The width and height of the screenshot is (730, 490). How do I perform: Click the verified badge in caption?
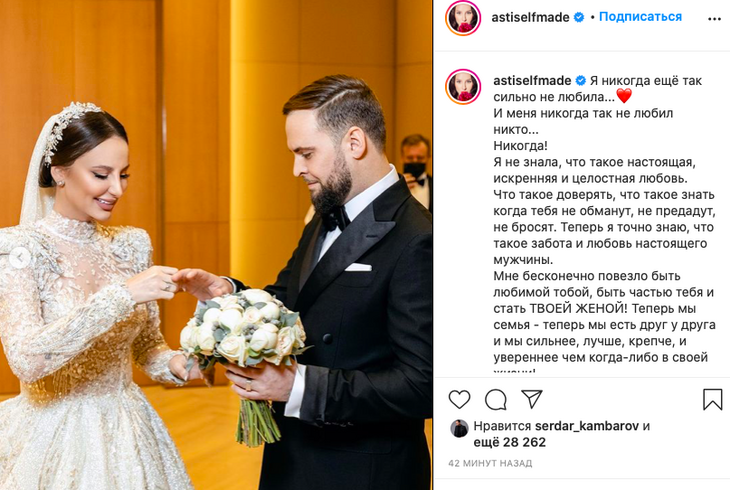(x=581, y=81)
